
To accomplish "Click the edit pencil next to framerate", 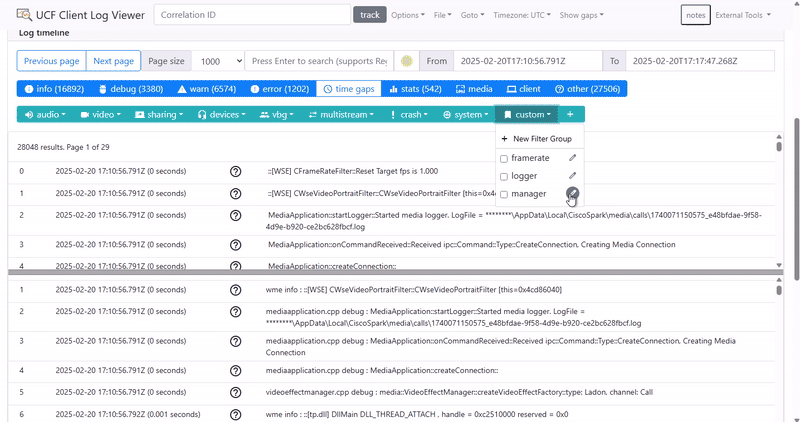I will point(572,158).
